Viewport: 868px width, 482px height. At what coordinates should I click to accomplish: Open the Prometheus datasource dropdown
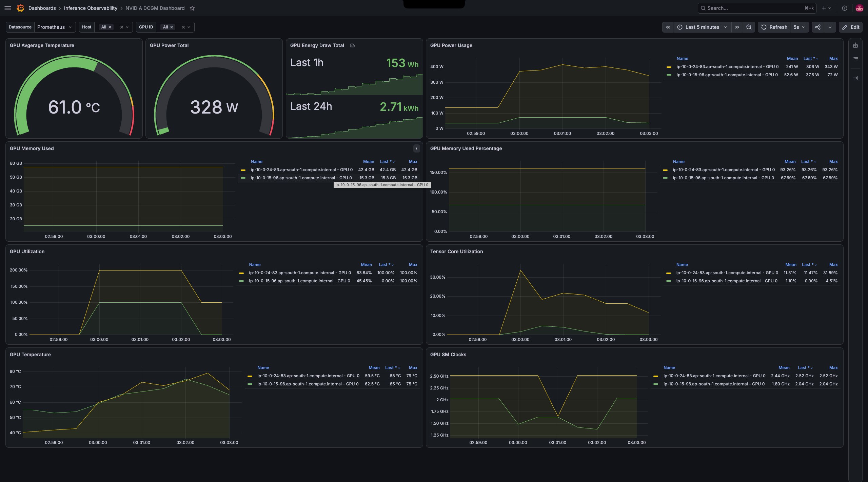coord(55,27)
